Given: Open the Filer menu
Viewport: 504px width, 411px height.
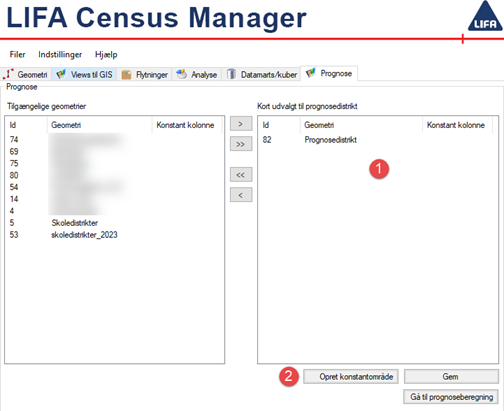Looking at the screenshot, I should (17, 54).
